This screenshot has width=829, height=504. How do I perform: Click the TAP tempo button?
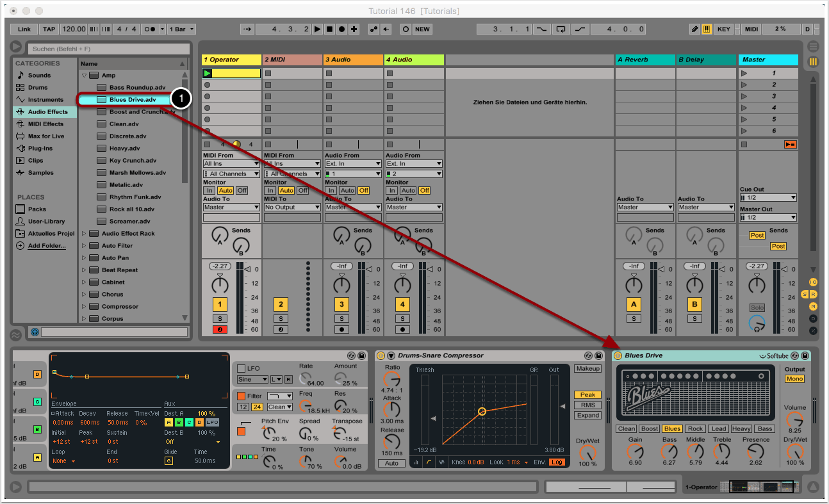pos(49,29)
